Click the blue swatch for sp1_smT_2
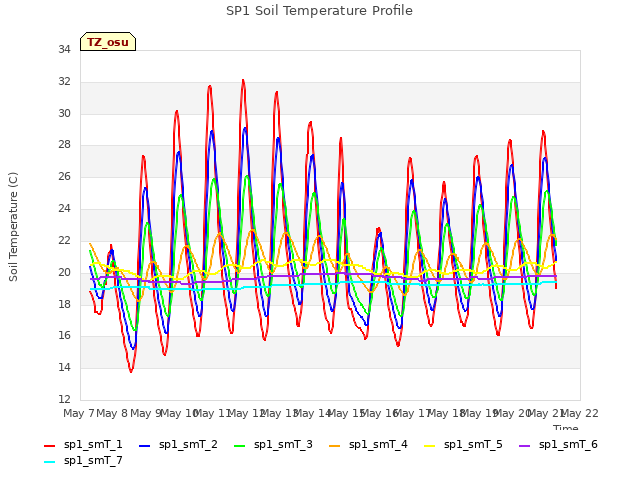640x480 pixels. (x=144, y=446)
